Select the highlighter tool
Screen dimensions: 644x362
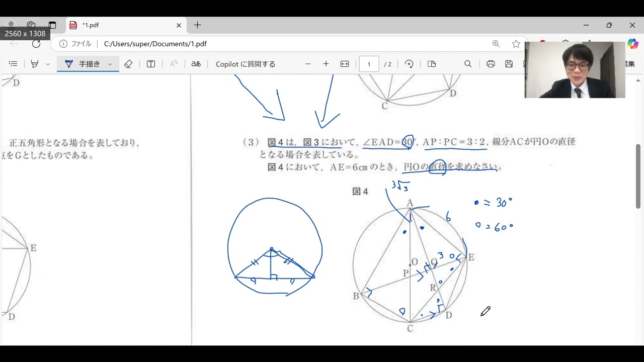35,64
